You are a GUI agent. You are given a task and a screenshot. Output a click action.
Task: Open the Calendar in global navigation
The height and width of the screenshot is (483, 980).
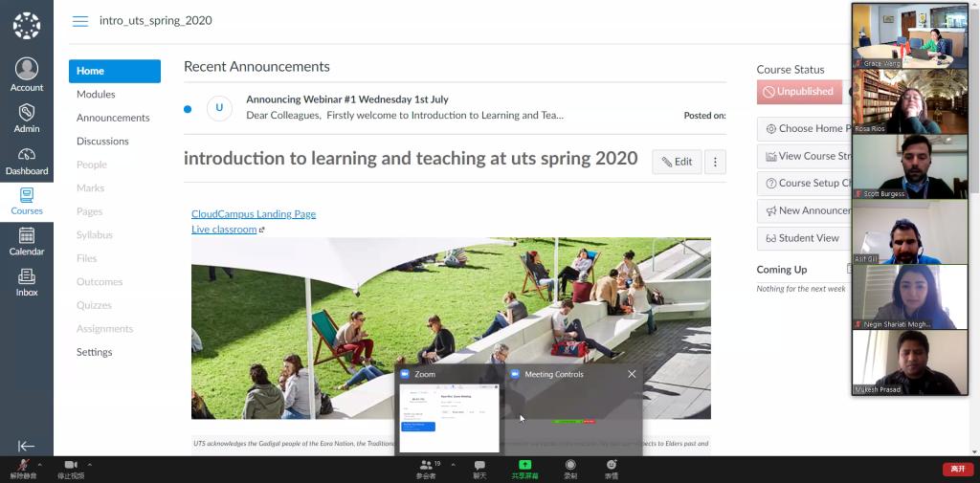[x=27, y=241]
